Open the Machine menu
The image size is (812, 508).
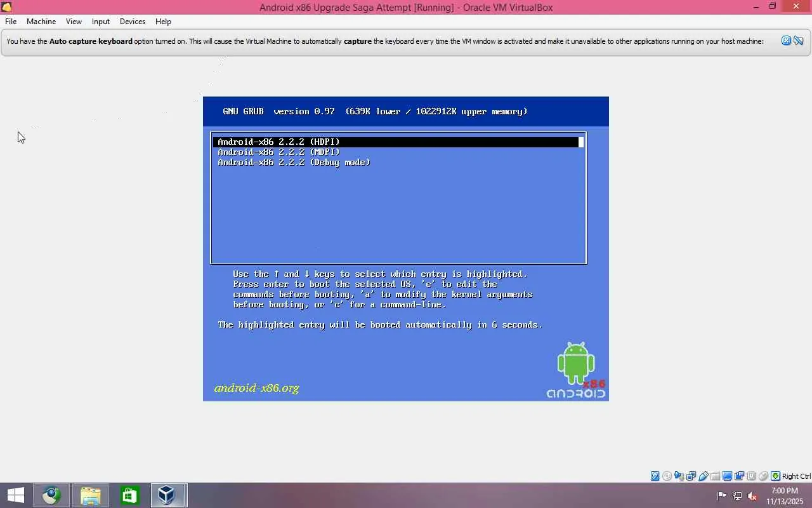pos(41,22)
